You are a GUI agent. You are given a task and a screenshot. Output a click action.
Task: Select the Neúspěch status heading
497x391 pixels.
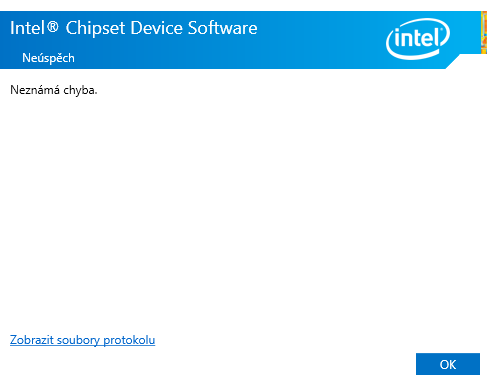(48, 58)
